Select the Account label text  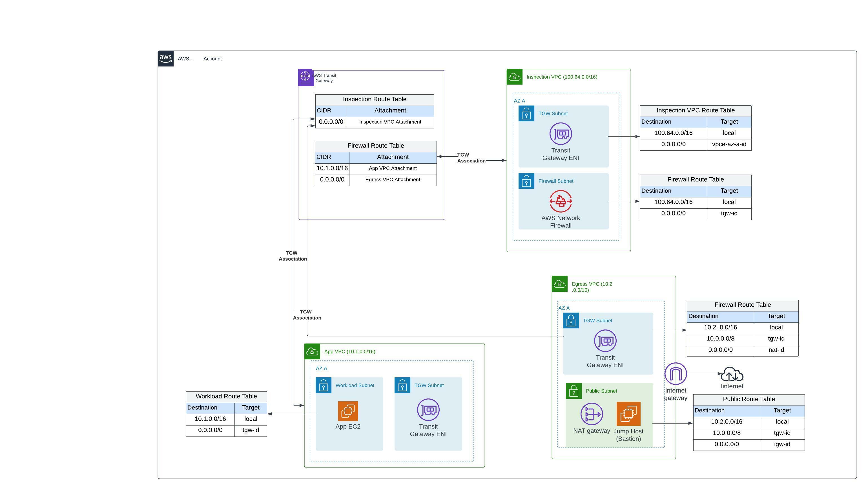coord(212,58)
